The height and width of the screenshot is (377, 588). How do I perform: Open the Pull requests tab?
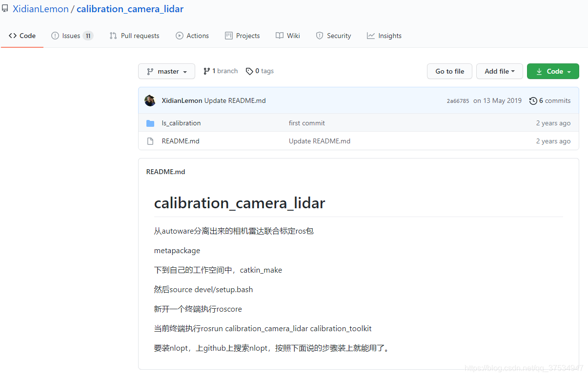click(x=135, y=36)
